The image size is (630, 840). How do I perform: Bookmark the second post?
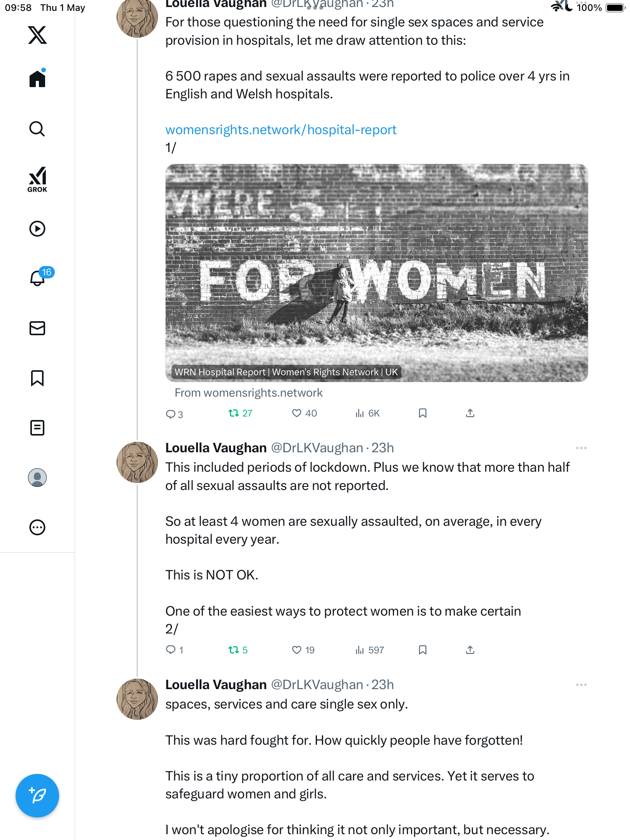click(x=423, y=650)
